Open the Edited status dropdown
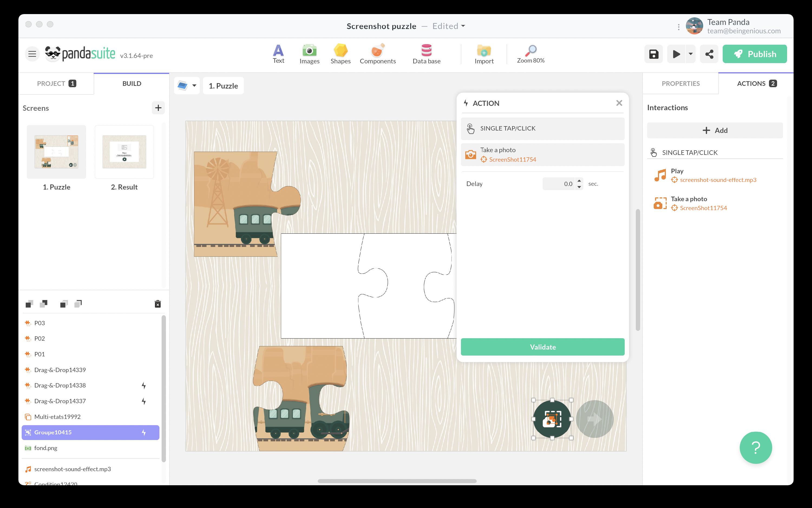This screenshot has width=812, height=508. [448, 26]
